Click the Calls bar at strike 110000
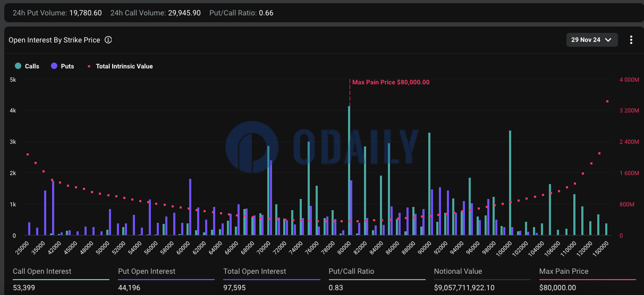The image size is (644, 295). (574, 214)
